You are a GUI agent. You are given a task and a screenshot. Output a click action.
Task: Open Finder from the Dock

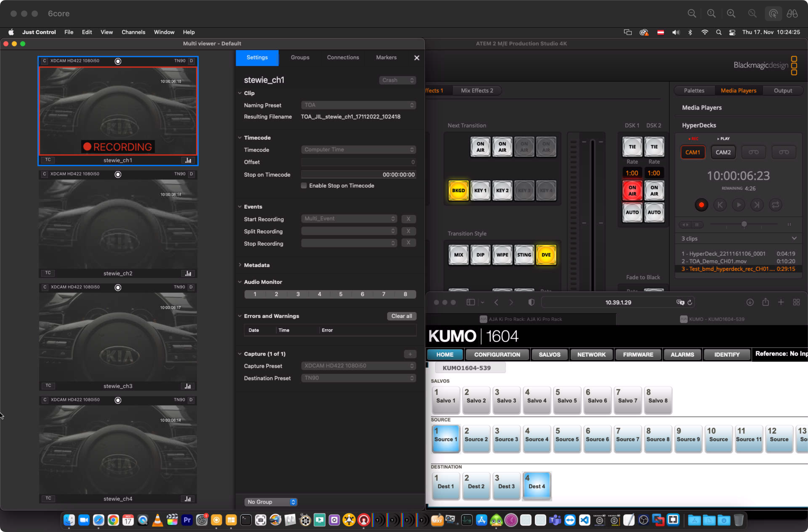click(69, 520)
